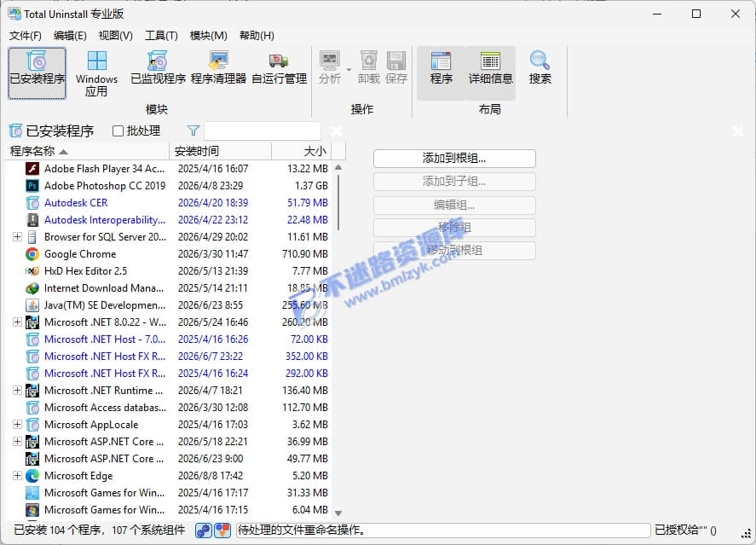Image resolution: width=756 pixels, height=545 pixels.
Task: Click the filter funnel icon
Action: tap(193, 130)
